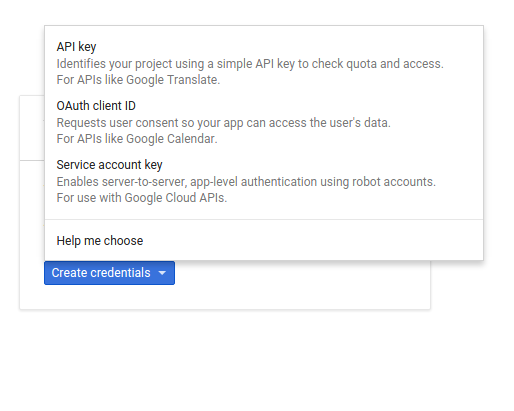
Task: Open the Help me choose option
Action: pyautogui.click(x=264, y=241)
